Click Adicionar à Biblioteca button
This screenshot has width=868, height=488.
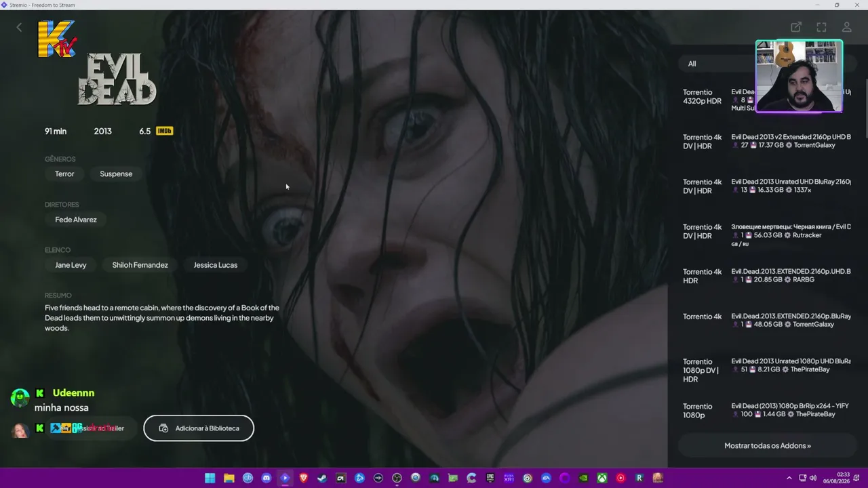199,428
